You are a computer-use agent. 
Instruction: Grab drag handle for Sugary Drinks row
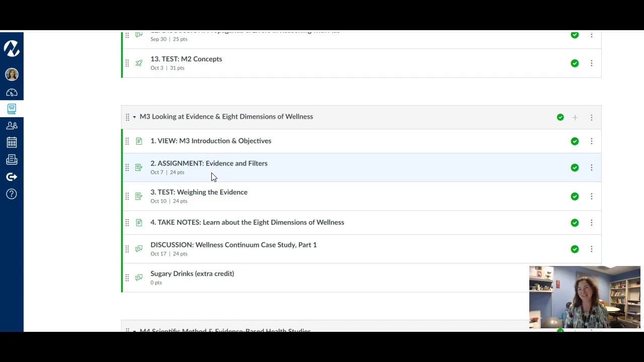(127, 278)
